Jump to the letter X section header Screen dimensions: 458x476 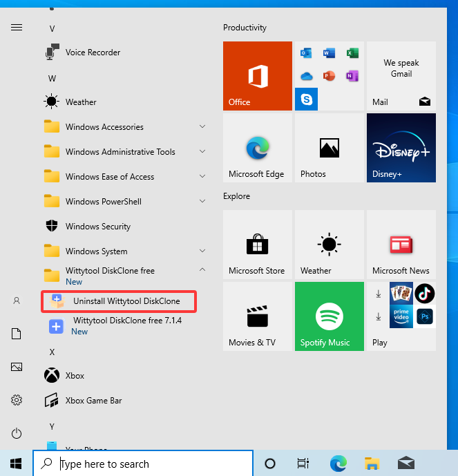click(52, 352)
